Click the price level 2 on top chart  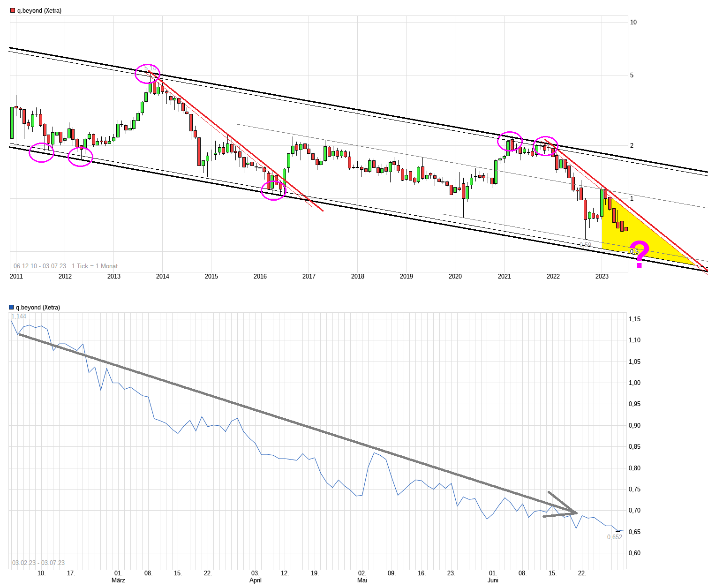pyautogui.click(x=632, y=145)
